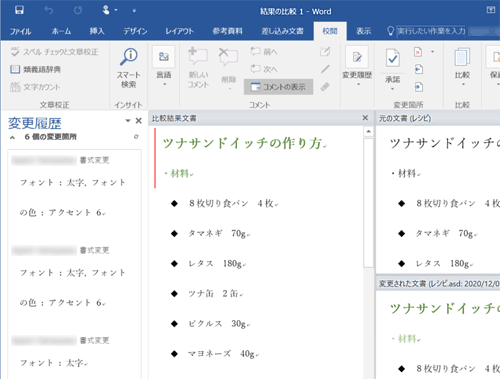Select the 校閲 tab
500x379 pixels.
(x=330, y=31)
